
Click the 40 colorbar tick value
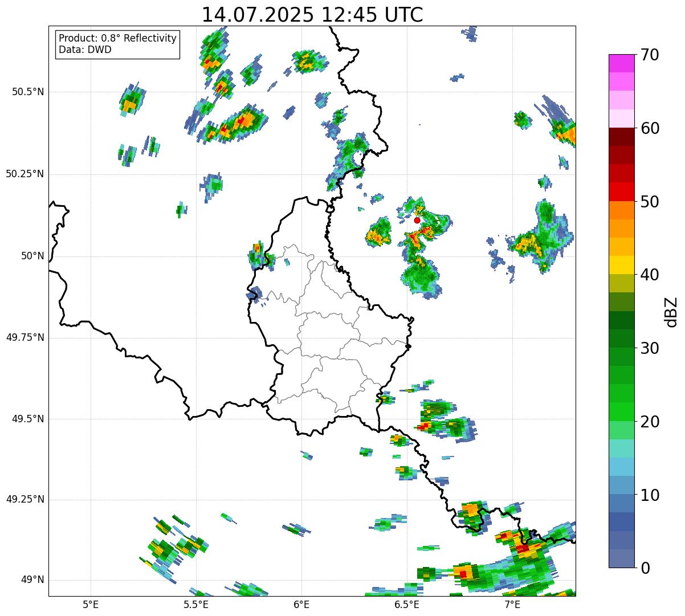coord(650,275)
